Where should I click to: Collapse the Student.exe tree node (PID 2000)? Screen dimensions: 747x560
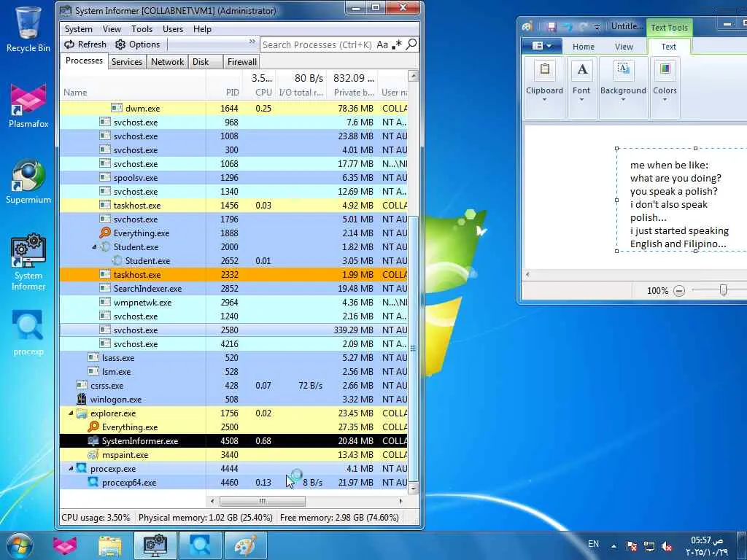94,246
